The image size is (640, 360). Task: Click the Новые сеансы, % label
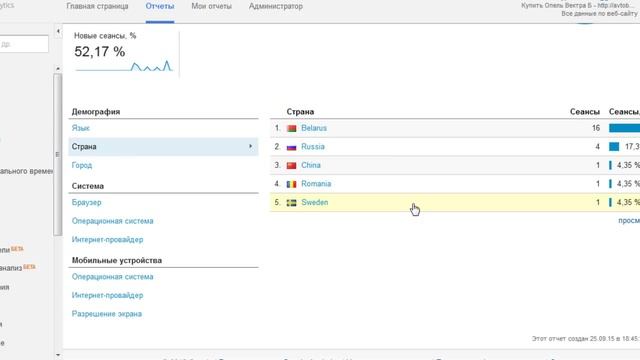(x=105, y=36)
